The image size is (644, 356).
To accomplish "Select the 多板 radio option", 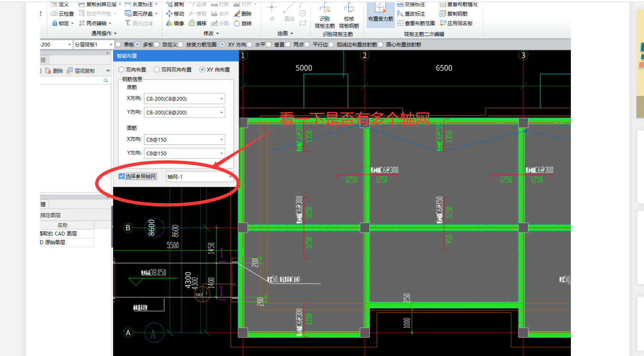I will tap(144, 45).
